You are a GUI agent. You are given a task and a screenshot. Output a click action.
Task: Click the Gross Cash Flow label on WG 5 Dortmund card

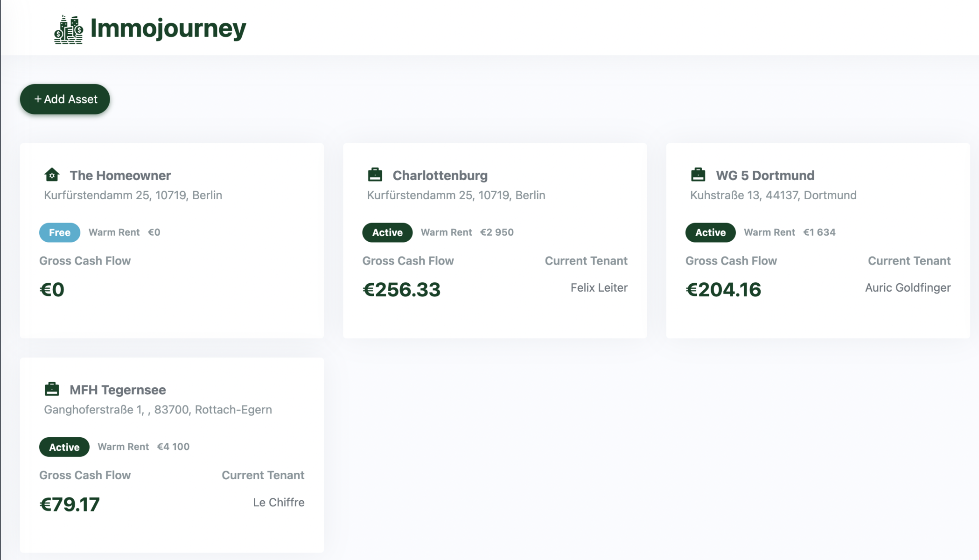pos(731,261)
